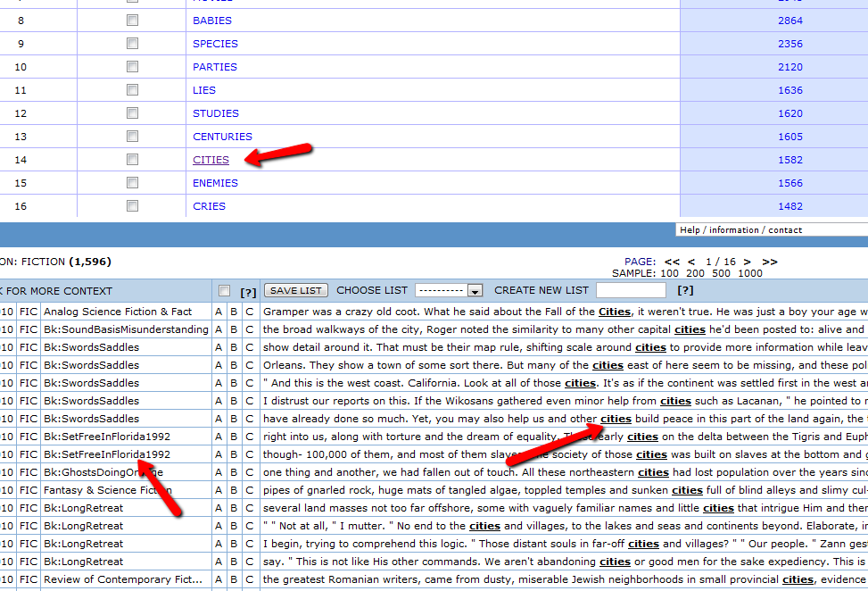Screen dimensions: 868x591
Task: Open the ENEMIES word link
Action: pos(215,183)
